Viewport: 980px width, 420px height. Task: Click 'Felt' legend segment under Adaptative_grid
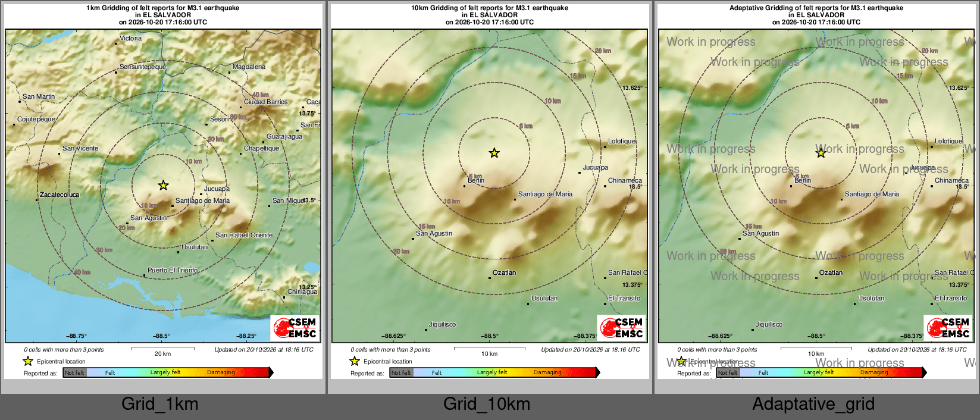(x=763, y=372)
